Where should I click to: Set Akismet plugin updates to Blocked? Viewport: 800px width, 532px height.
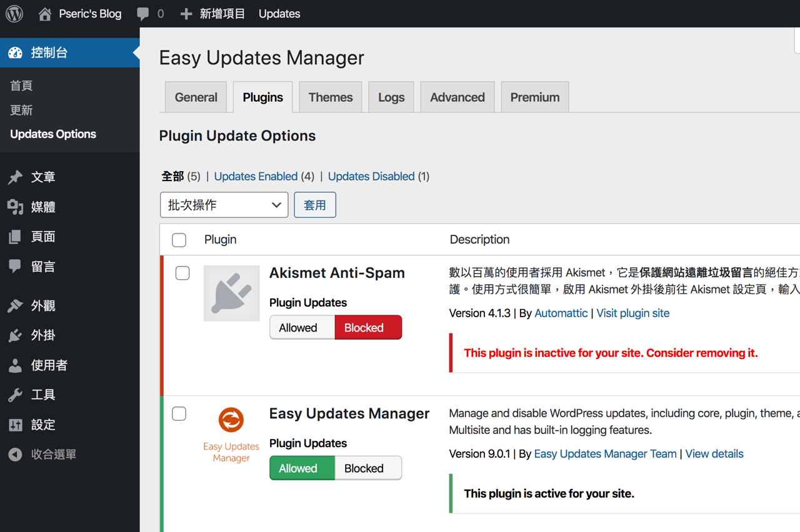[x=368, y=328]
